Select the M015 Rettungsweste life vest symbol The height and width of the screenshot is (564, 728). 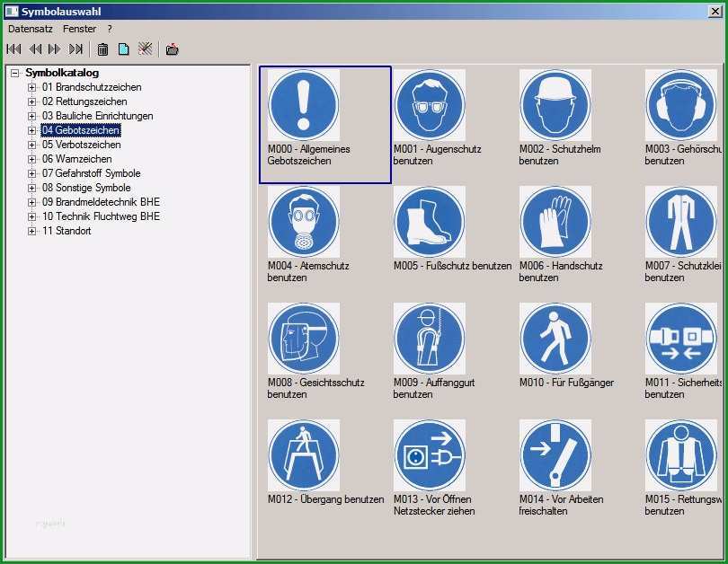click(x=681, y=455)
